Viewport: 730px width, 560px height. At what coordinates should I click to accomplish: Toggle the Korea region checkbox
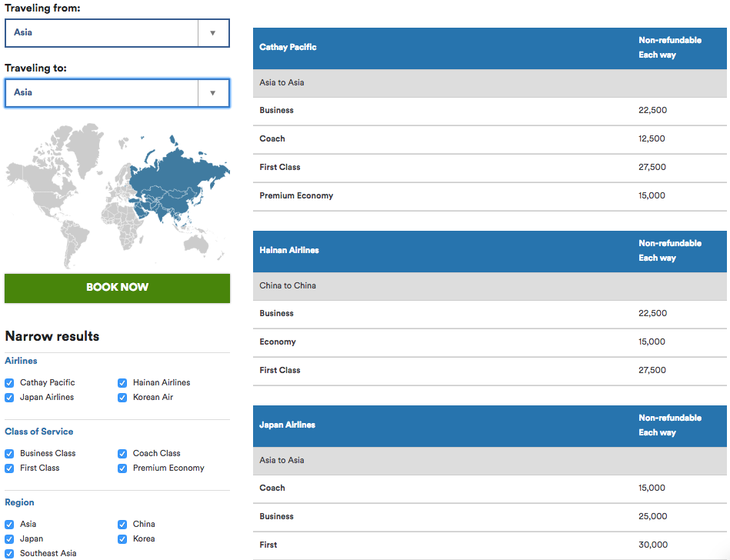[x=122, y=539]
